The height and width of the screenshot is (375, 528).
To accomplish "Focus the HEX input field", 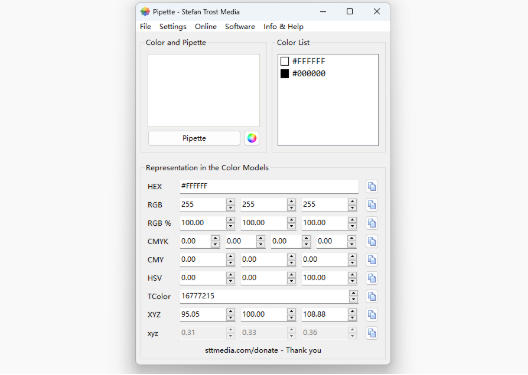I will coord(269,186).
